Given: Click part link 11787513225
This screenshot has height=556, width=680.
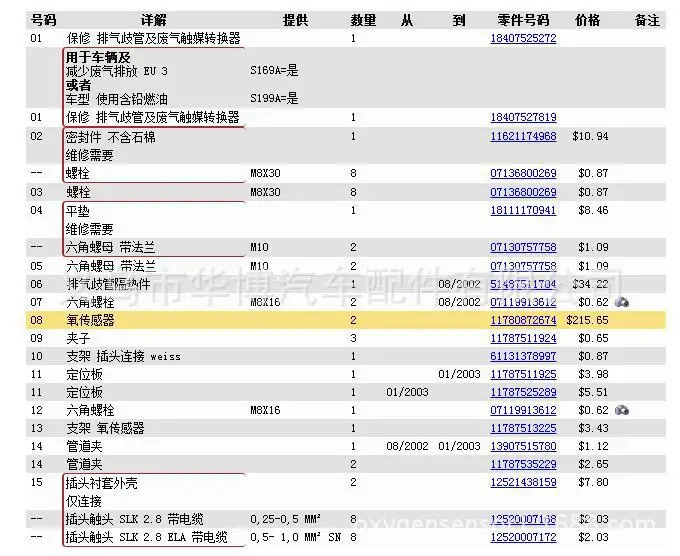Looking at the screenshot, I should [523, 428].
